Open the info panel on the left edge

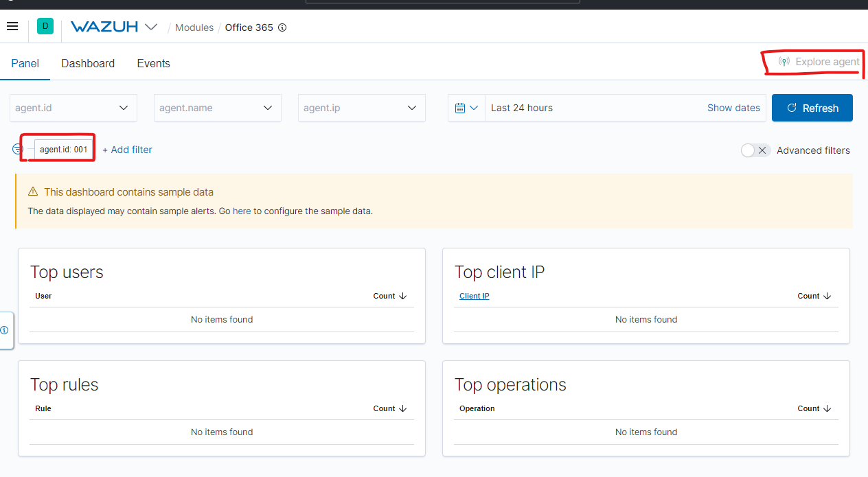pos(5,330)
